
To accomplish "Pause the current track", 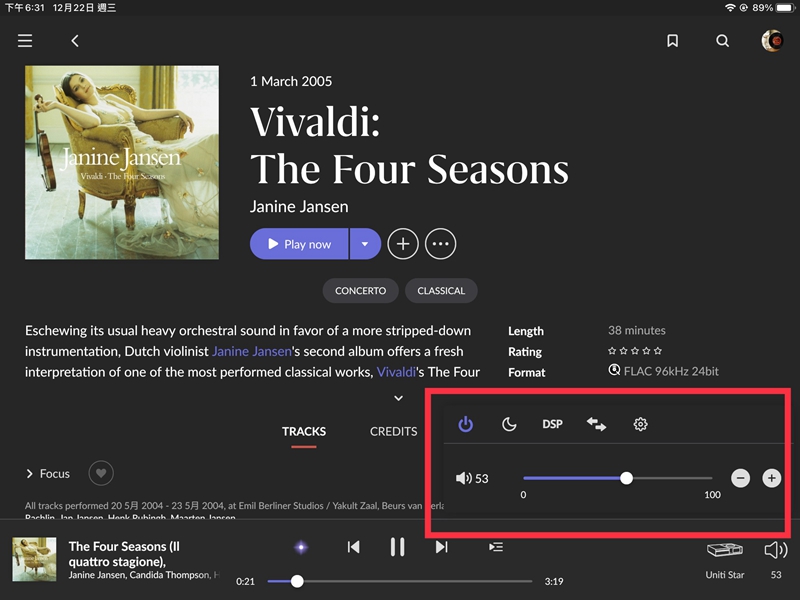I will (397, 547).
